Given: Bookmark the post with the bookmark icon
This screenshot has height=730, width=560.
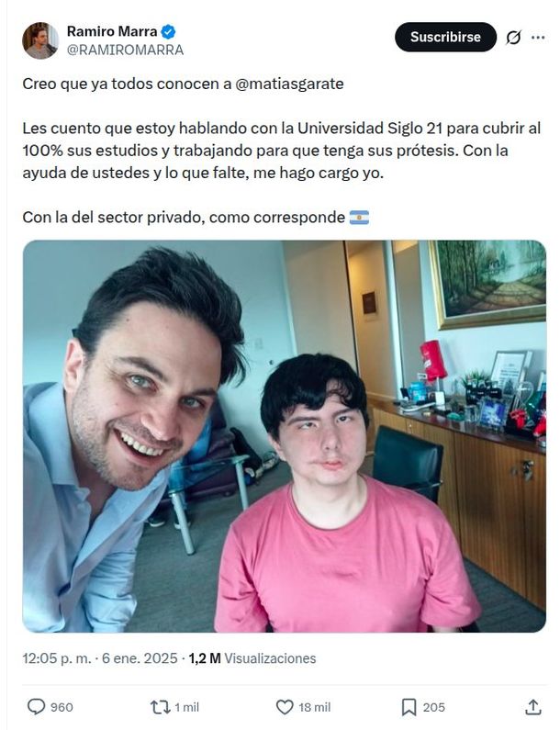Looking at the screenshot, I should tap(409, 707).
